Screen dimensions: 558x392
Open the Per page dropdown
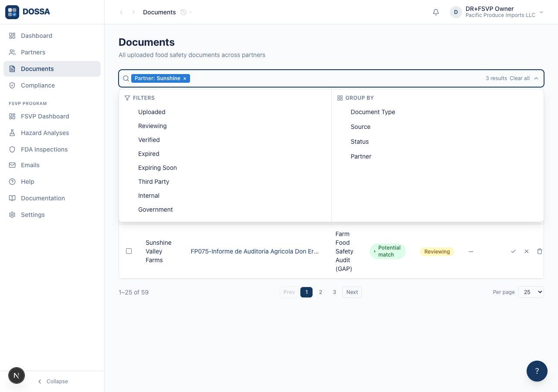click(531, 292)
